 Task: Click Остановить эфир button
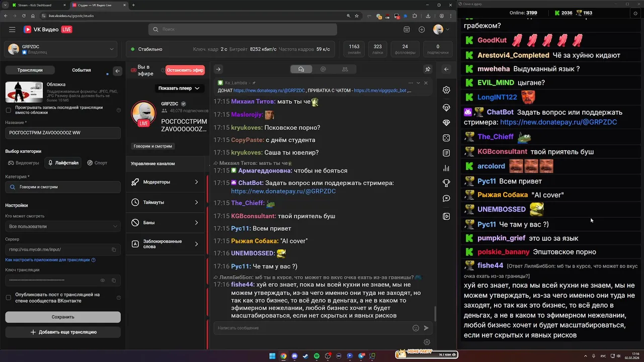pyautogui.click(x=185, y=70)
